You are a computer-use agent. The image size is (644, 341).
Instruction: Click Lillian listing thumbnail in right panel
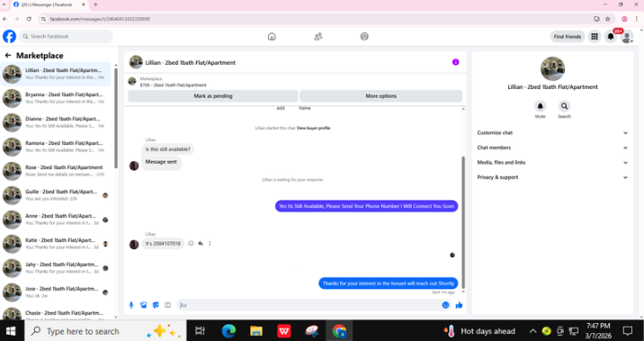click(x=552, y=68)
